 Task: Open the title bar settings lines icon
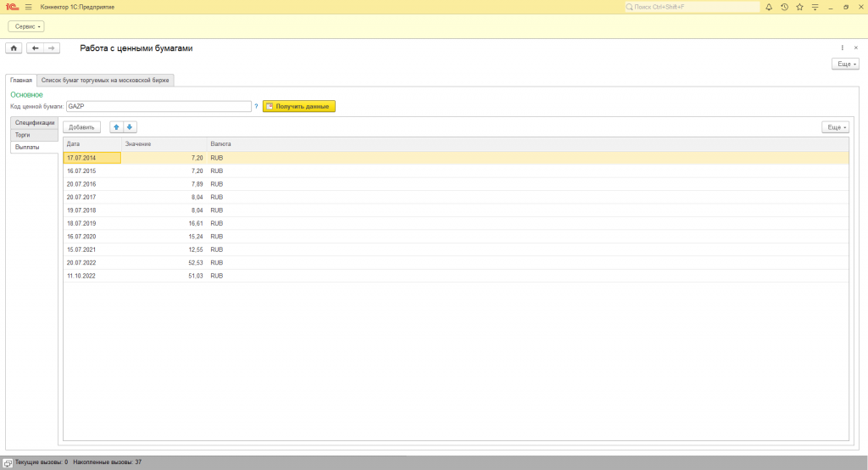click(815, 7)
